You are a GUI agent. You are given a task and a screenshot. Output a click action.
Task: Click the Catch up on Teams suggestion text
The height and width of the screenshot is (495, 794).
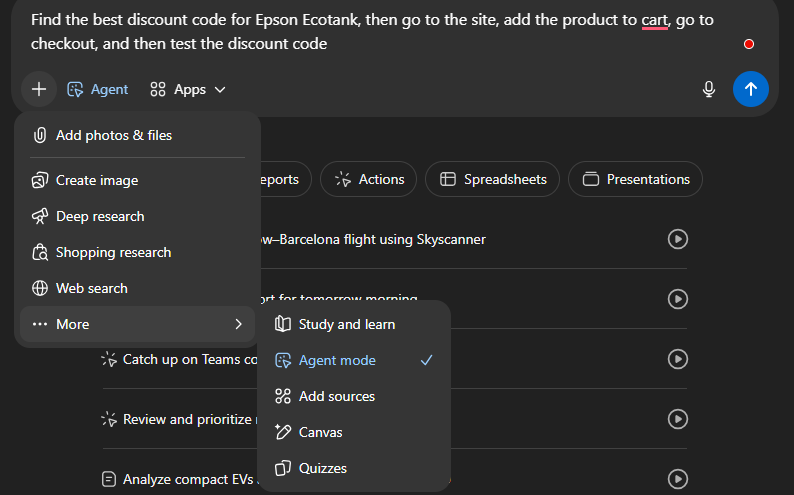coord(190,359)
